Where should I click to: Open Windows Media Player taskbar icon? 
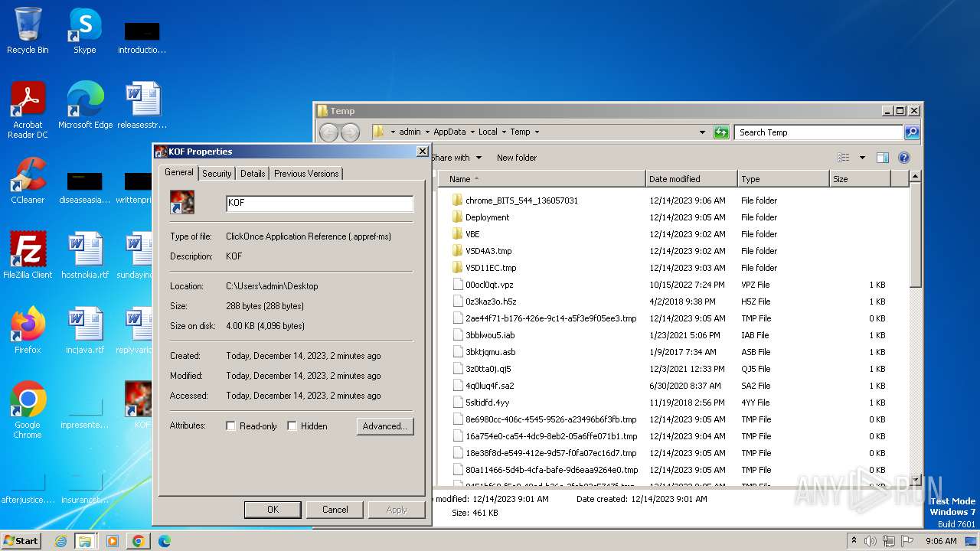[113, 541]
